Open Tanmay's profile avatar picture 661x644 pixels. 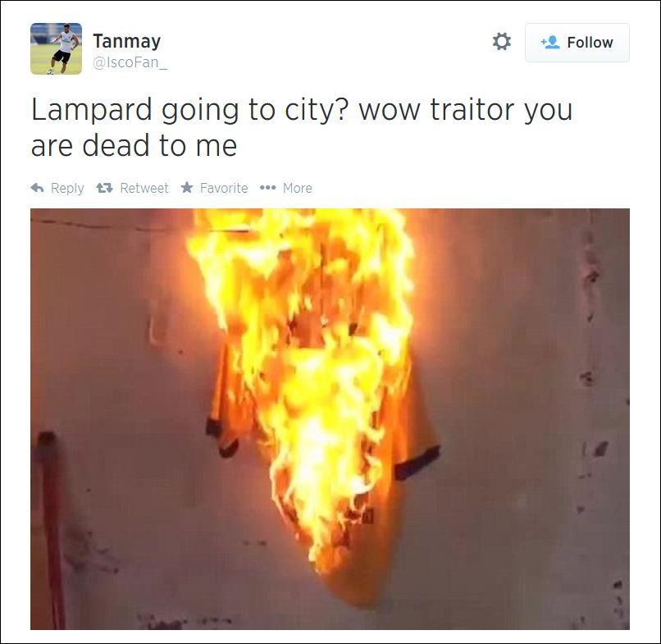click(56, 48)
